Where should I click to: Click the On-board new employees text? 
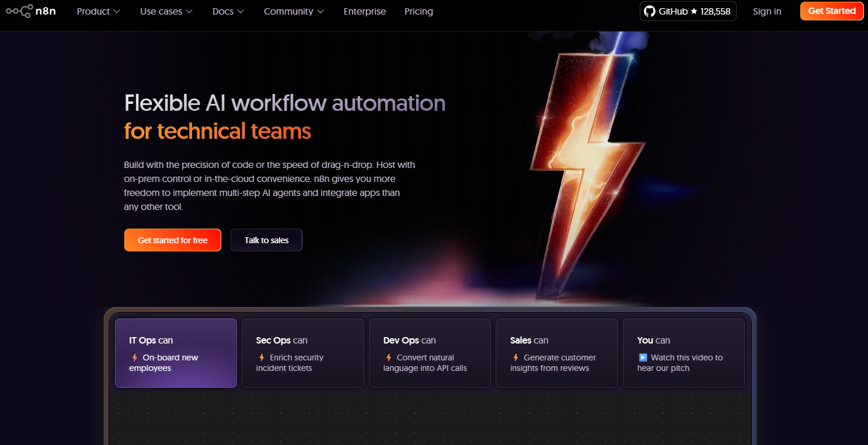[x=164, y=363]
